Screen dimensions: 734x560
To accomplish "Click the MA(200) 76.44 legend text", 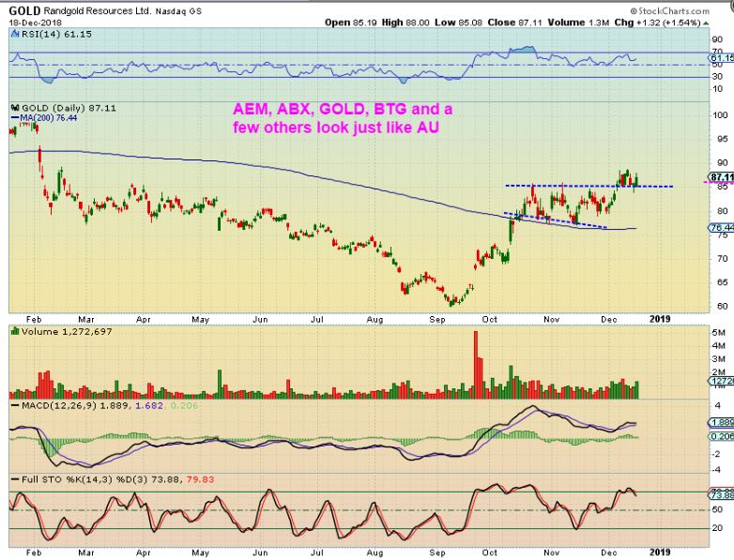I will click(49, 118).
